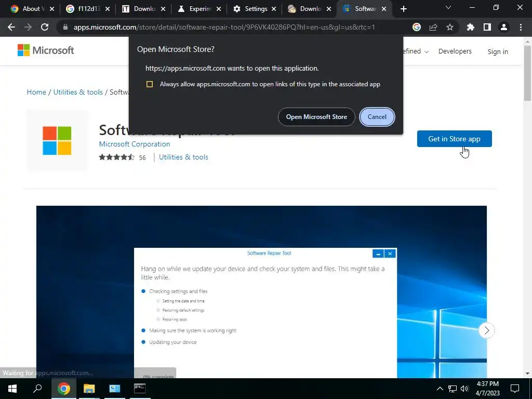This screenshot has height=399, width=532.
Task: Share this page icon
Action: click(x=433, y=27)
